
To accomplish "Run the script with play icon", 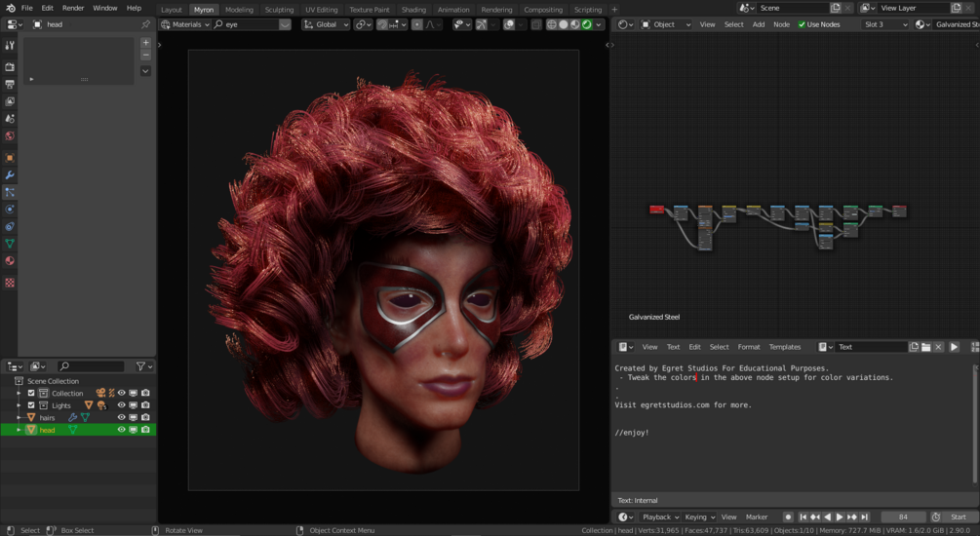I will 954,347.
